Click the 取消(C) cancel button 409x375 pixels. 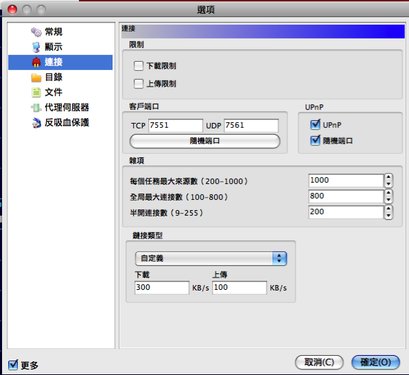[319, 362]
